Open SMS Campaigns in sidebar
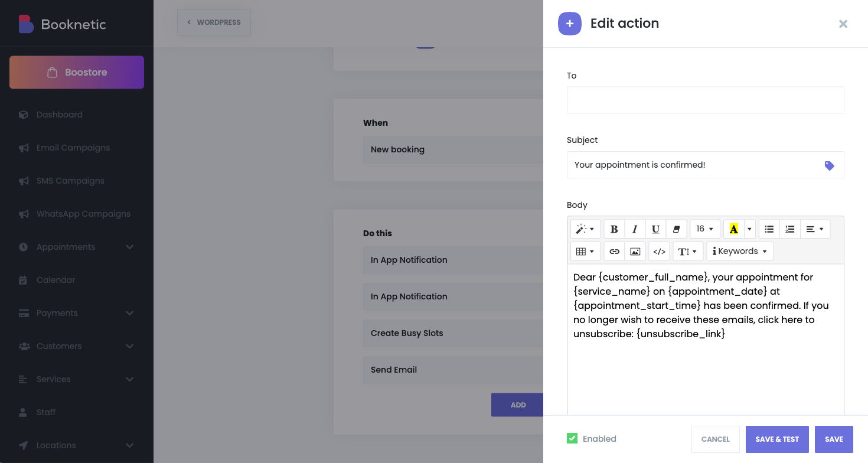Screen dimensions: 868x463 (x=70, y=181)
